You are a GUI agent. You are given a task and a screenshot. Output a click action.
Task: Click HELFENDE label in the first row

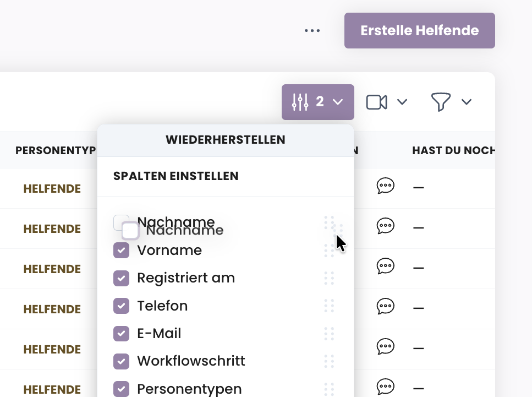click(x=52, y=189)
